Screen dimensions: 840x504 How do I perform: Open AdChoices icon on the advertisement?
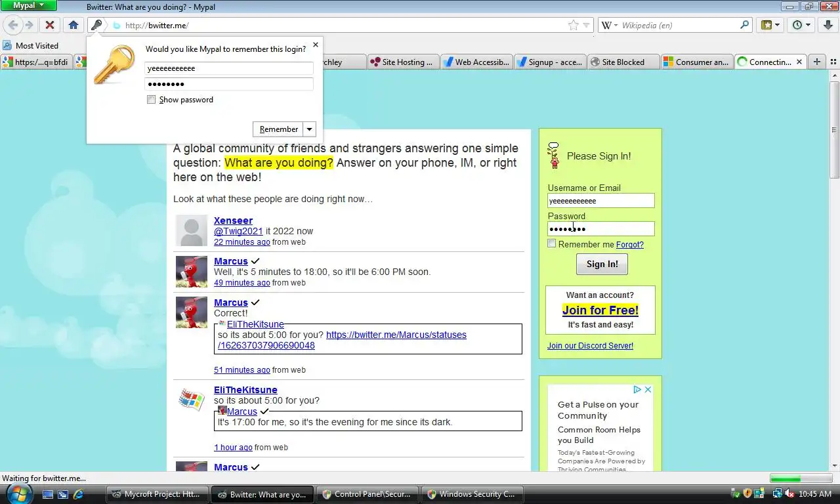[x=637, y=389]
